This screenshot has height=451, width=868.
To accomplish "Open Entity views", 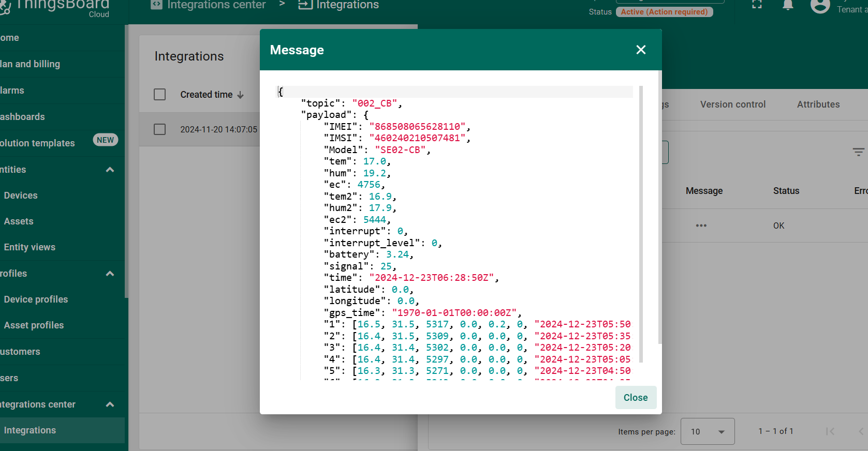I will (62, 247).
